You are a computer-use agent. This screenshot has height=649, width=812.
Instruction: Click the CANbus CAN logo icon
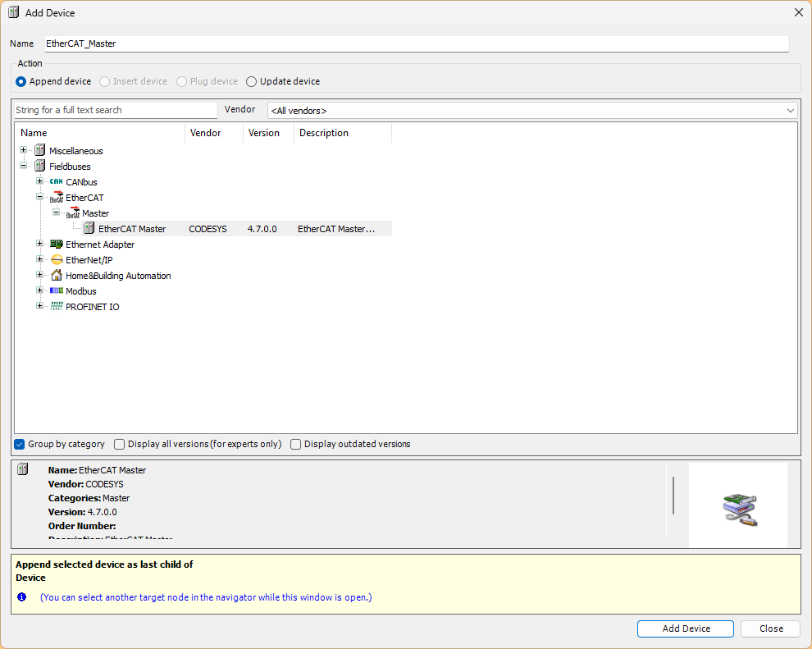pyautogui.click(x=57, y=182)
